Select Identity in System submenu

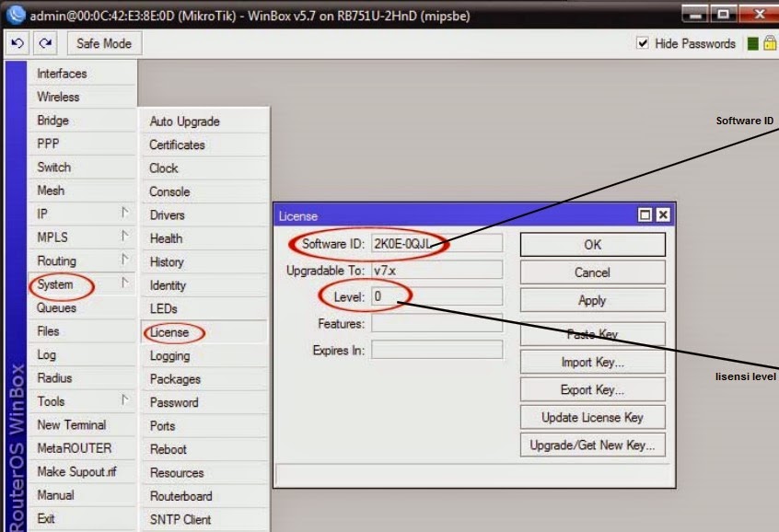pyautogui.click(x=204, y=285)
